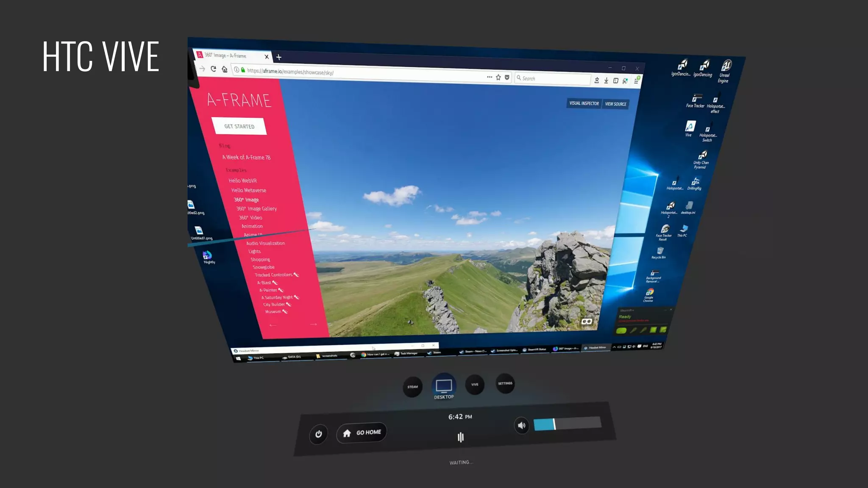This screenshot has width=868, height=488.
Task: Open the DrillingRig desktop shortcut
Action: 695,184
